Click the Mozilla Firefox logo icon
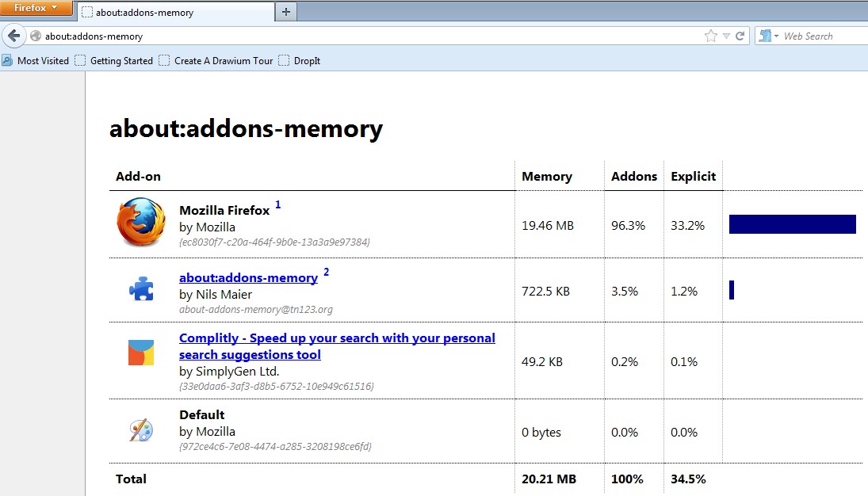The width and height of the screenshot is (868, 496). (x=141, y=223)
